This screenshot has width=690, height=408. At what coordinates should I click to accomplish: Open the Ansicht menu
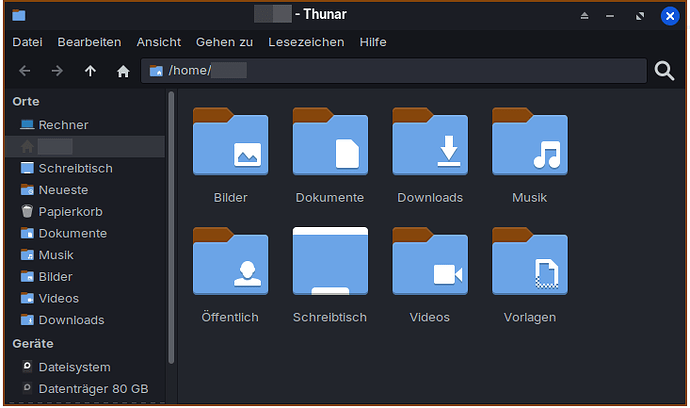(158, 42)
